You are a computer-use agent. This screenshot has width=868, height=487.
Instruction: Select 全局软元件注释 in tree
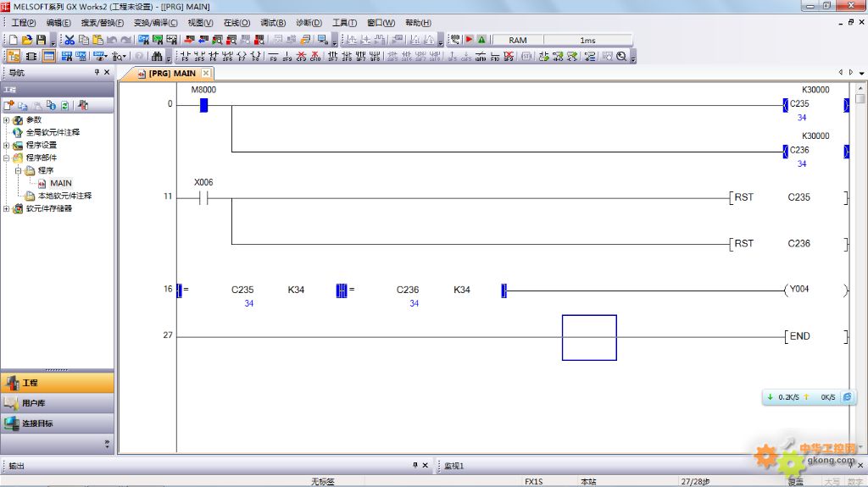pos(53,133)
